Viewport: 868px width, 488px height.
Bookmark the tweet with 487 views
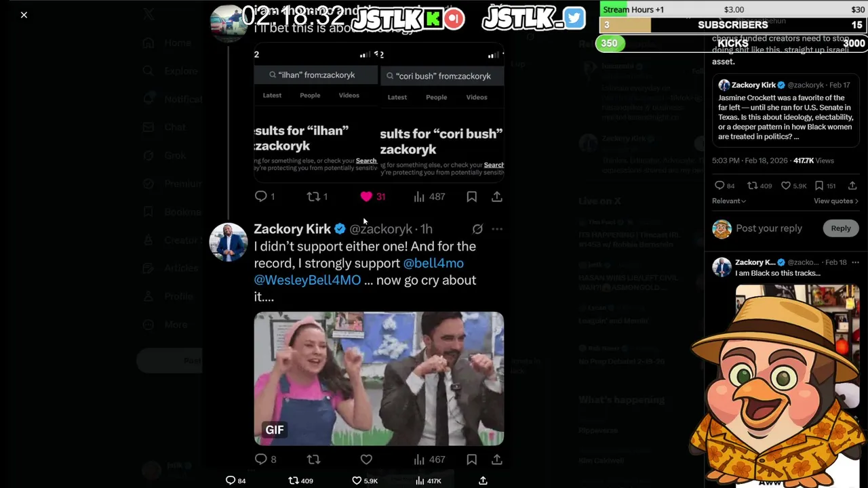pyautogui.click(x=471, y=197)
